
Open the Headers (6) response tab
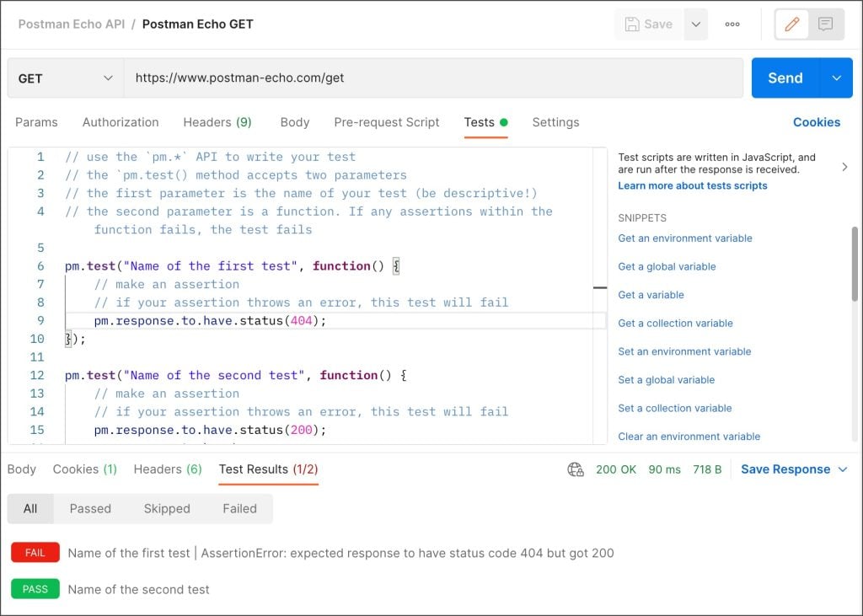(167, 469)
